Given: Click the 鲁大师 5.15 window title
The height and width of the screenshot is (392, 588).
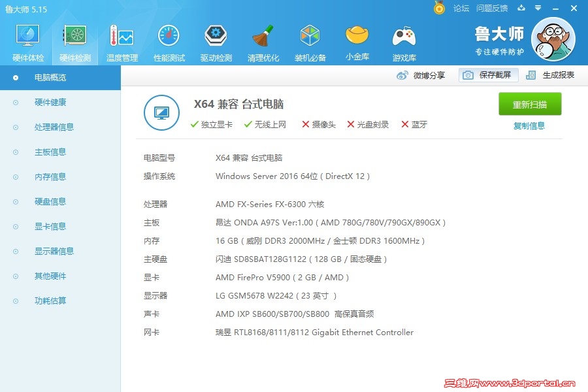Looking at the screenshot, I should [x=26, y=9].
